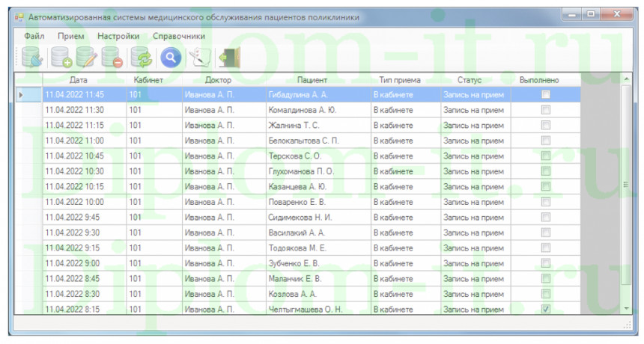Image resolution: width=644 pixels, height=344 pixels.
Task: Sort by Дата column header
Action: [84, 80]
